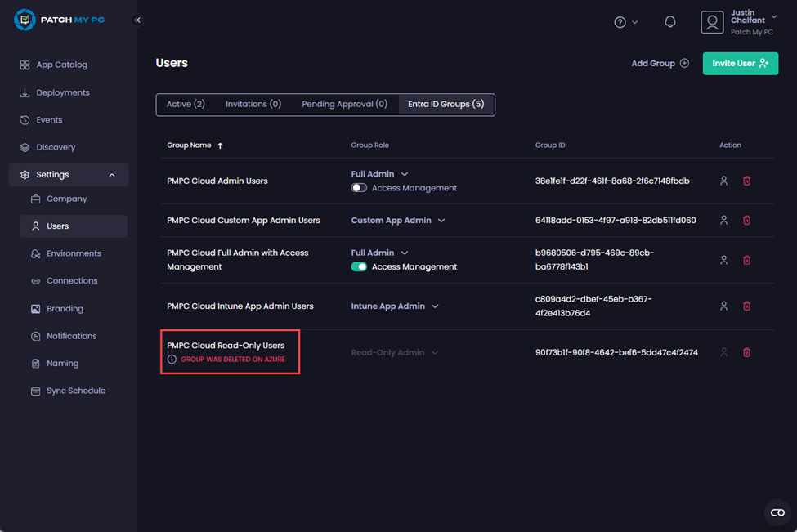
Task: Disable Access Management for Full Admin with Access Management
Action: pos(358,266)
